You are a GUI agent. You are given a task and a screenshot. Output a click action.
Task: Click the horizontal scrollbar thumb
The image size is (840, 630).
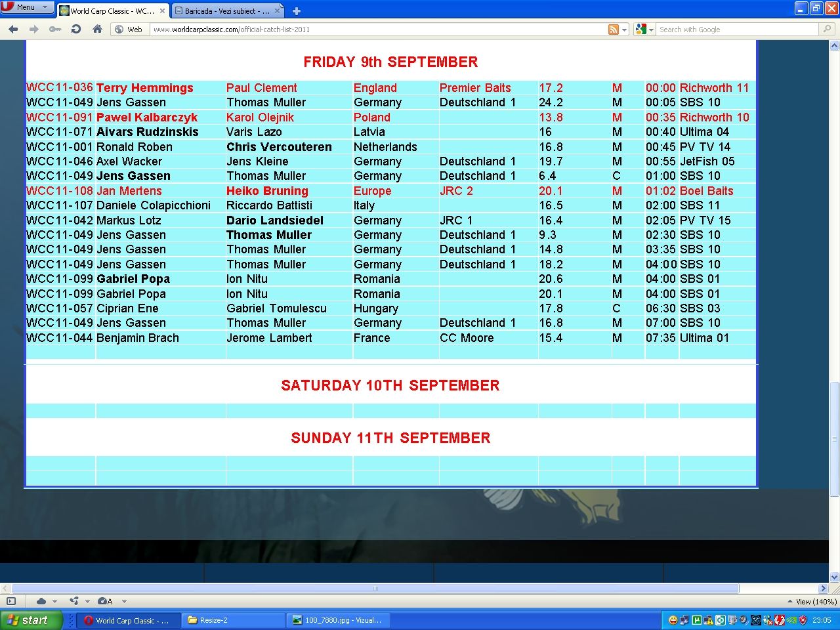click(374, 589)
